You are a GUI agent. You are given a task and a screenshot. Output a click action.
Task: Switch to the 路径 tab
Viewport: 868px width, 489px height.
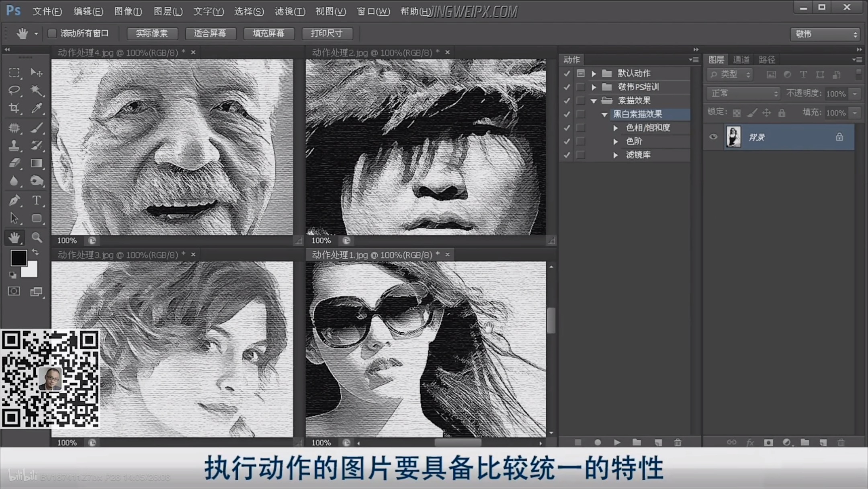coord(767,60)
